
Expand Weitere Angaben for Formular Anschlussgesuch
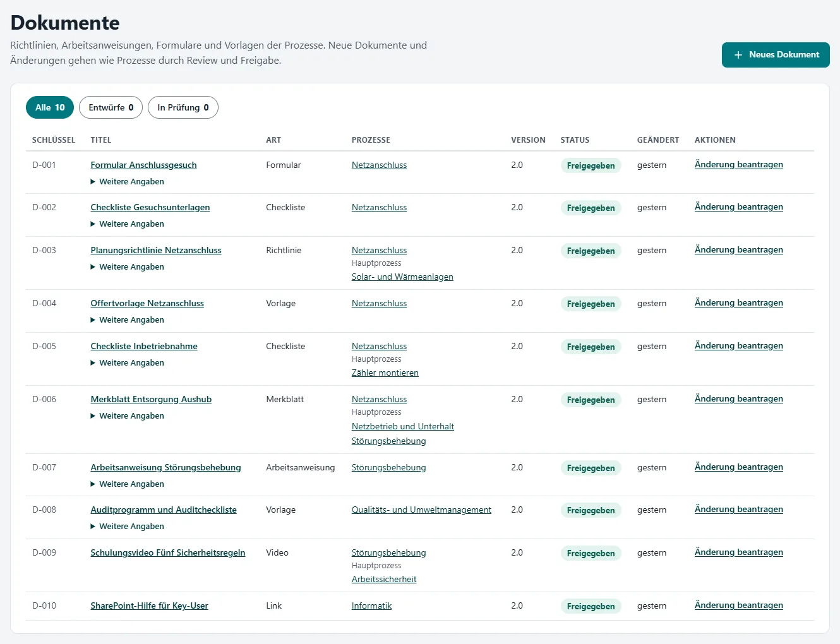coord(128,182)
